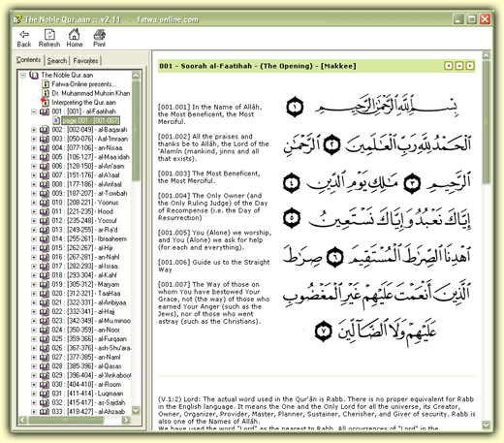Click the previous soorah arrow in header
504x443 pixels.
click(449, 66)
